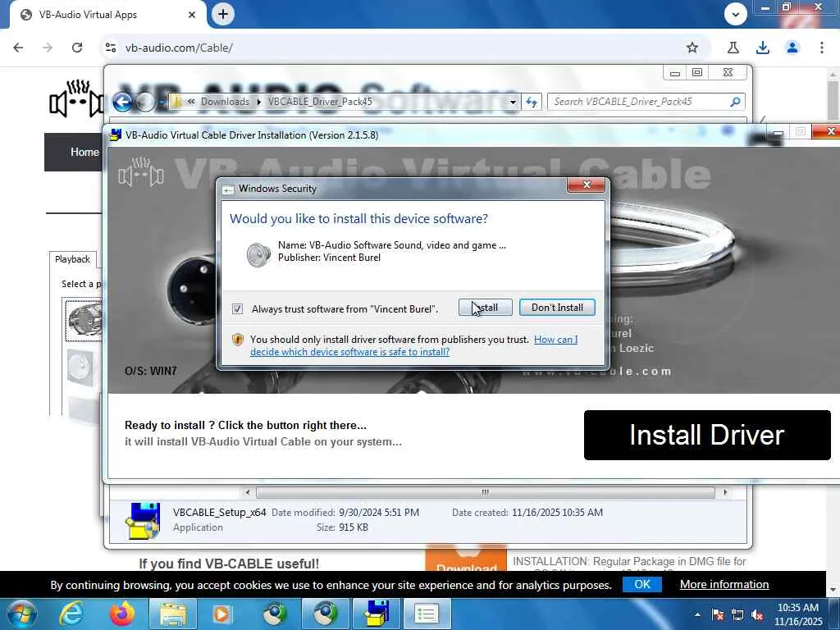Close the VB-Audio Virtual Apps tab
The height and width of the screenshot is (630, 840).
(192, 15)
